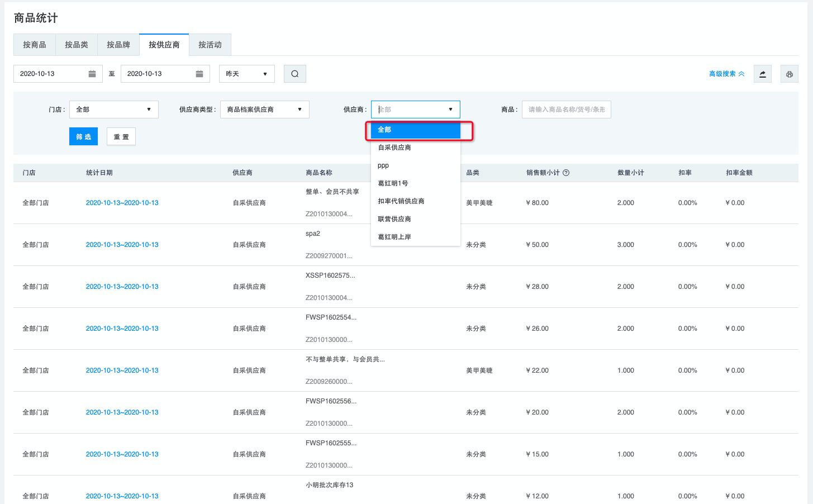Switch to the 按品牌 tab
The width and height of the screenshot is (813, 504).
tap(118, 45)
